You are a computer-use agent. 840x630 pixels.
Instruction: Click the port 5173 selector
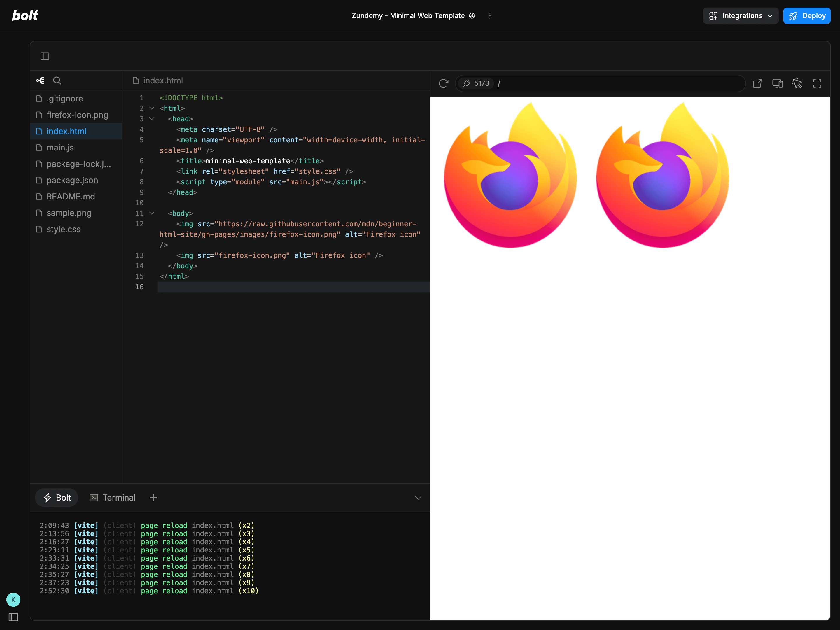476,83
